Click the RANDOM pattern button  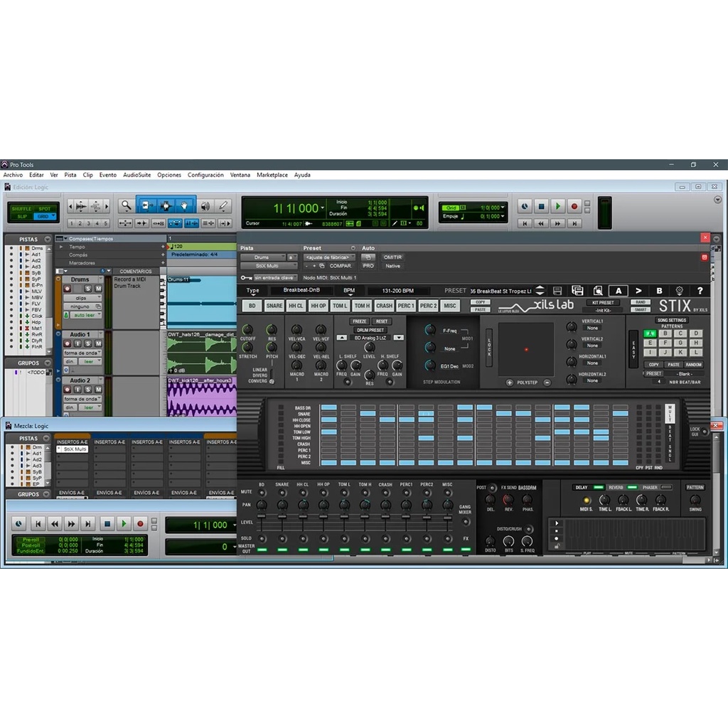(693, 365)
